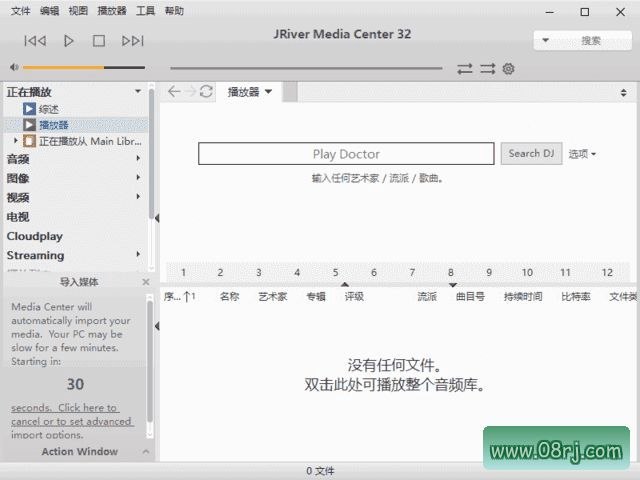This screenshot has width=640, height=480.
Task: Collapse the 正在播放 section arrow
Action: tap(138, 91)
